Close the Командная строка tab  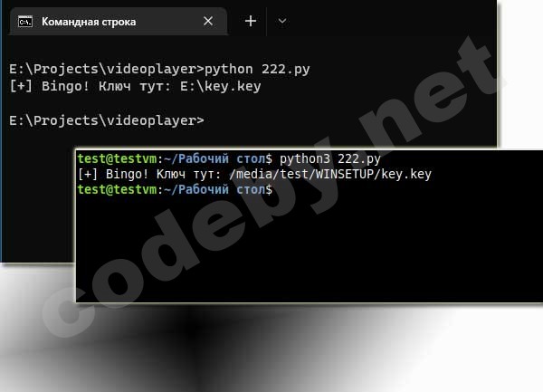pyautogui.click(x=208, y=21)
